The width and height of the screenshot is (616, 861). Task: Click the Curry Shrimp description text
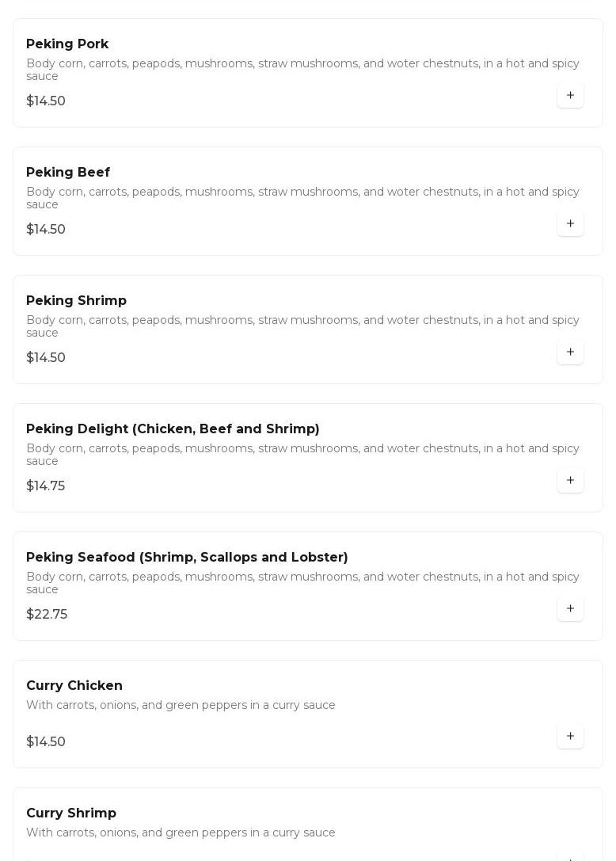pyautogui.click(x=181, y=832)
